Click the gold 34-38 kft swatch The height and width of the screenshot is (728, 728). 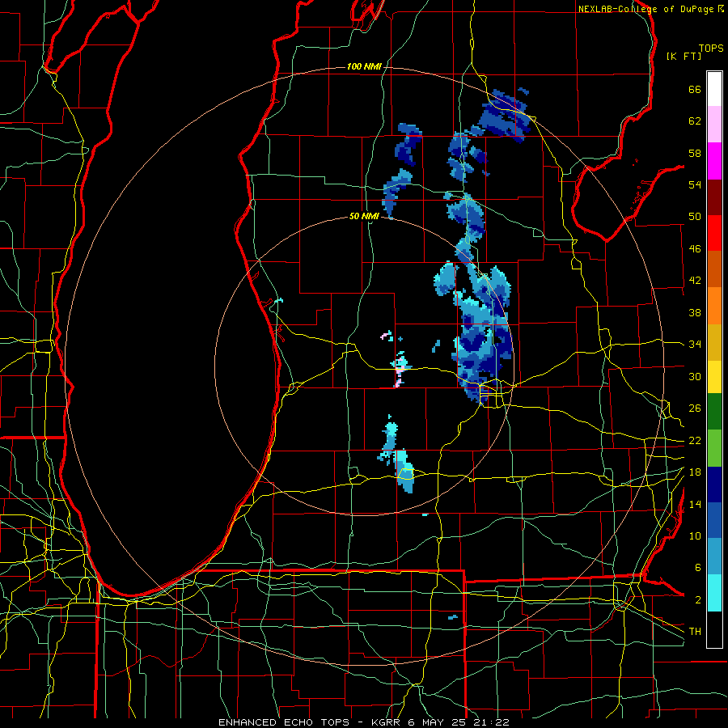coord(714,342)
